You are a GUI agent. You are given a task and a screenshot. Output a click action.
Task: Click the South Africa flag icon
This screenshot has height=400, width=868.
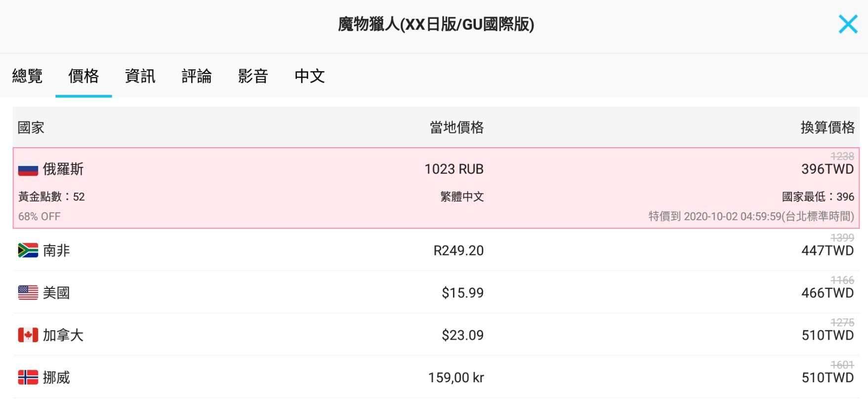click(x=28, y=250)
